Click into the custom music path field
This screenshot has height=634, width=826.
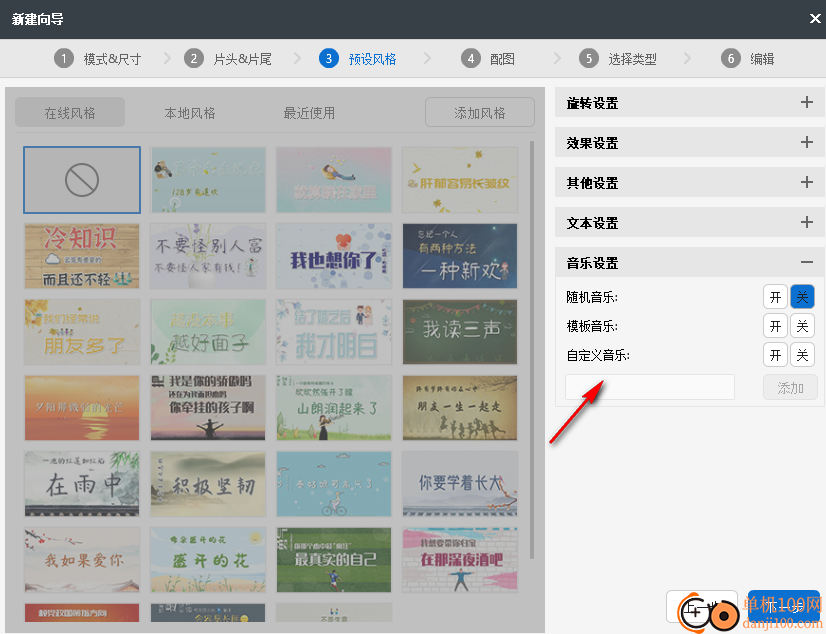click(x=650, y=388)
